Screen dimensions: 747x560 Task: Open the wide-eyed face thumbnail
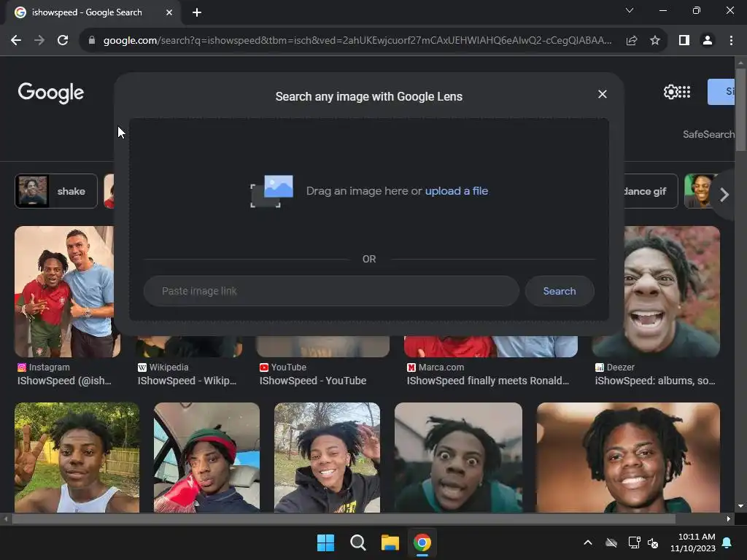coord(458,458)
